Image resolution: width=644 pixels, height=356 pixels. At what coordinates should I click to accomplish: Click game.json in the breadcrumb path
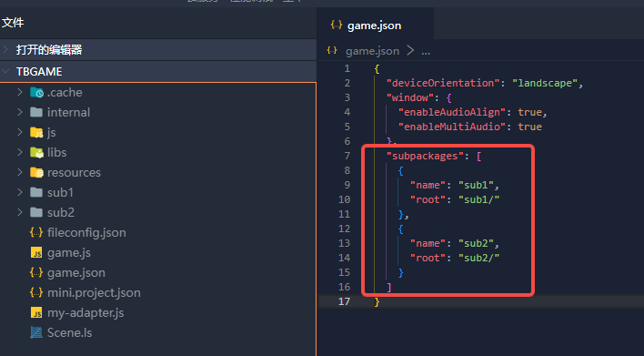[372, 51]
